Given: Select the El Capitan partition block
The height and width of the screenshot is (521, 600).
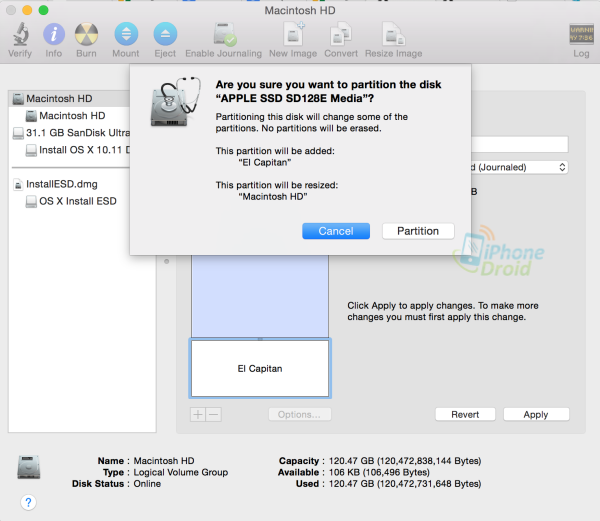Looking at the screenshot, I should pyautogui.click(x=260, y=368).
